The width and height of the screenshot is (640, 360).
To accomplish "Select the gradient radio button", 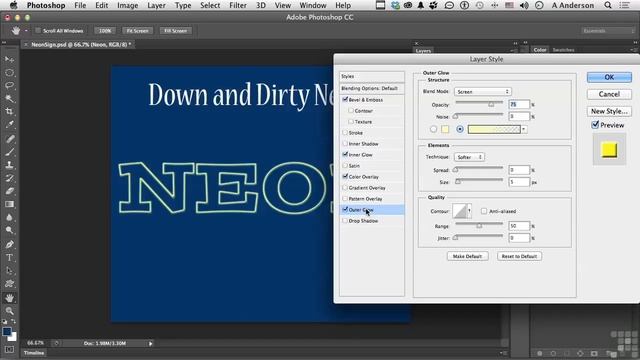I will [460, 129].
